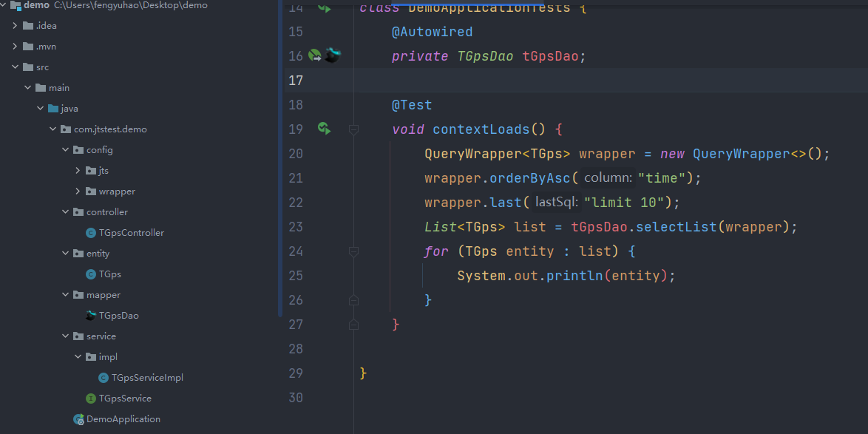Screen dimensions: 868x434
Task: Run tests via gutter icon on DemoApplicationTests class
Action: 324,9
